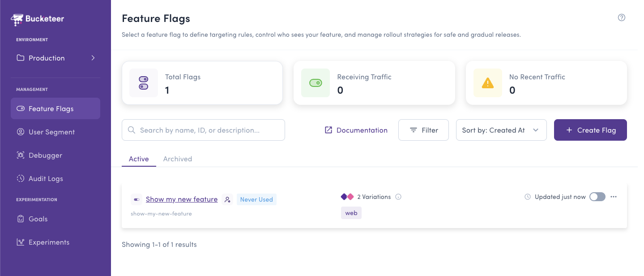Click the Production folder icon
The width and height of the screenshot is (644, 276).
(x=20, y=58)
